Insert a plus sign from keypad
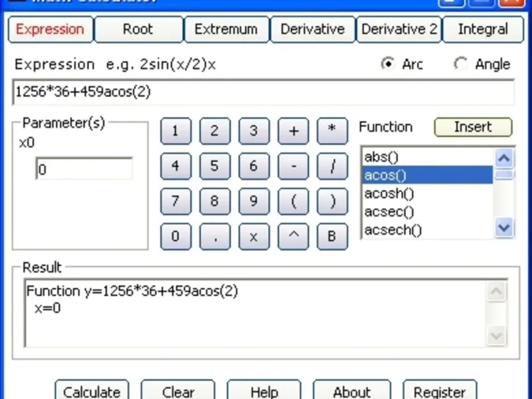 [x=293, y=131]
